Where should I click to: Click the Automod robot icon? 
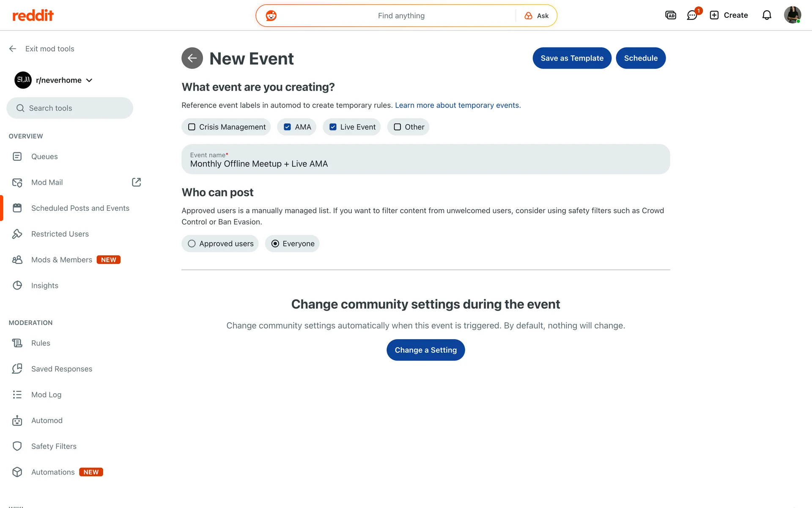(17, 420)
